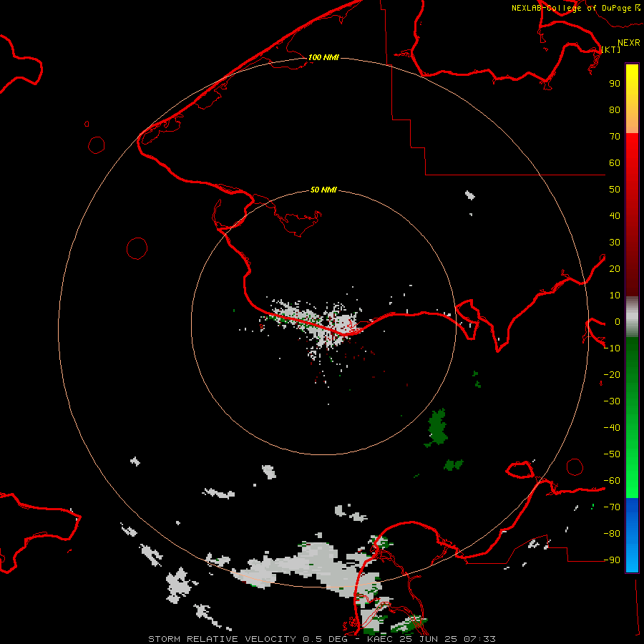
Task: Click the large green velocity echo southeast of radar
Action: pyautogui.click(x=437, y=427)
